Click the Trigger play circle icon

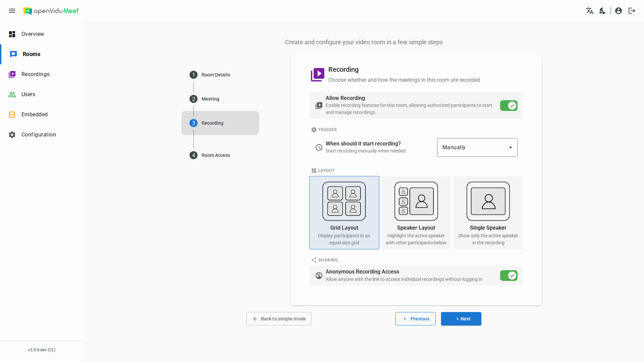tap(314, 130)
